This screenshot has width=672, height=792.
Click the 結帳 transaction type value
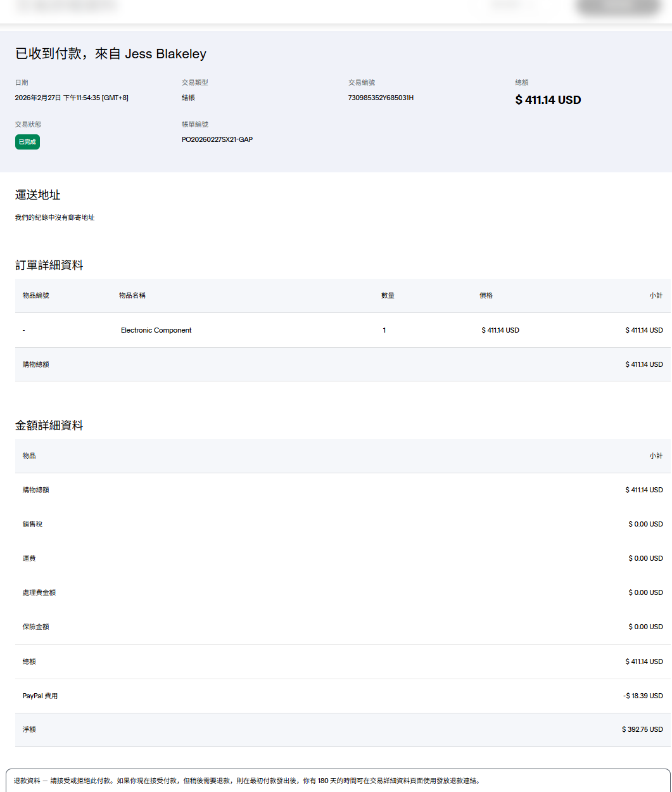pos(188,98)
